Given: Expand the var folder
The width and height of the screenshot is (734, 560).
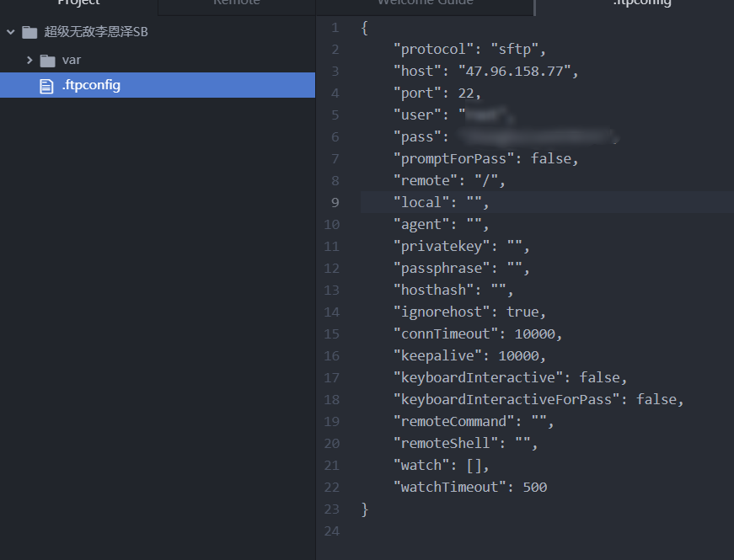Looking at the screenshot, I should (30, 60).
